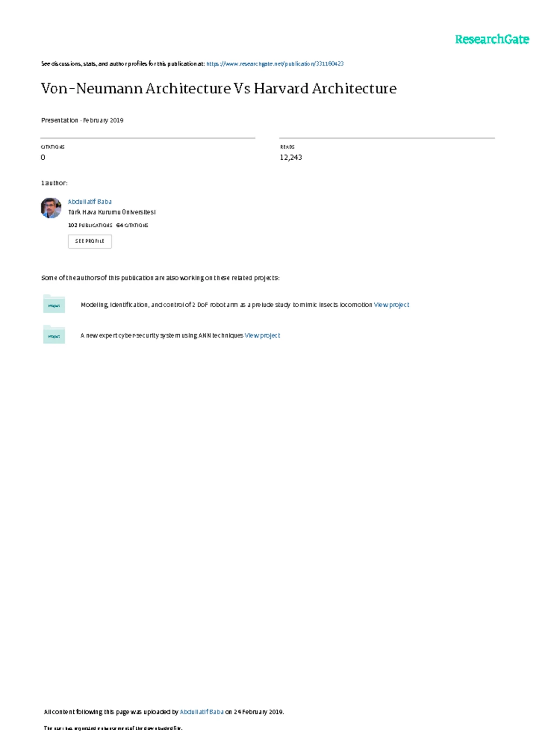Click uploader name Abdullatif Baba in footer

pos(202,712)
